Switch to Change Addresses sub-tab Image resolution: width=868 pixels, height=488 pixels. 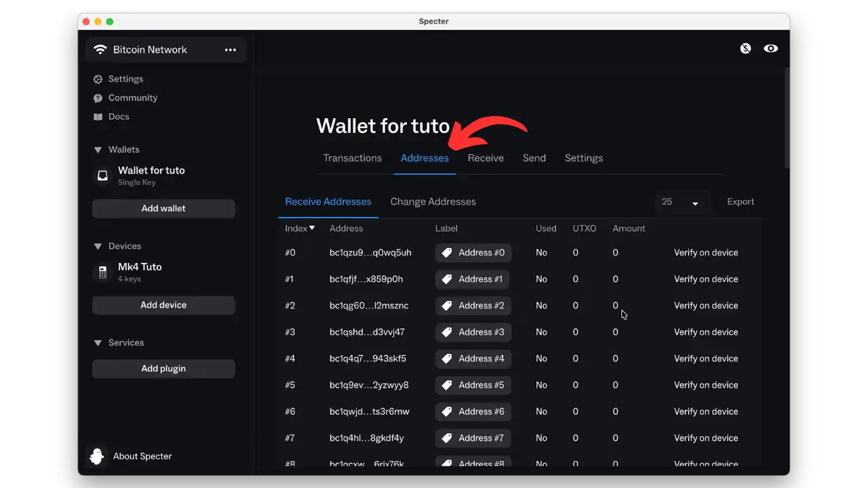pyautogui.click(x=433, y=202)
